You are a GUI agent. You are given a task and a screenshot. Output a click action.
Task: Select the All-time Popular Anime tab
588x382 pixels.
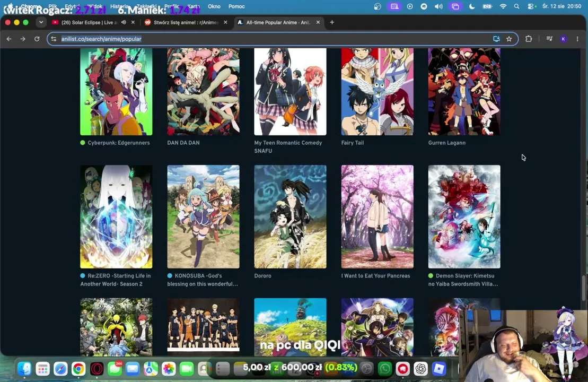[278, 22]
